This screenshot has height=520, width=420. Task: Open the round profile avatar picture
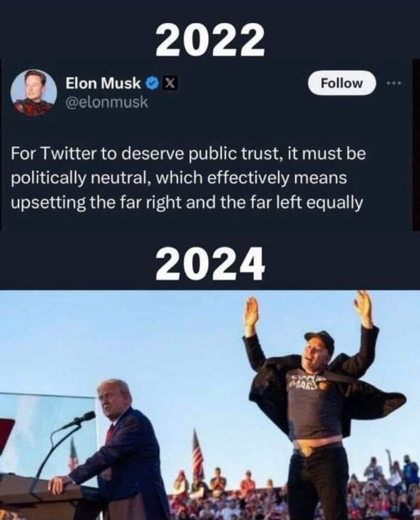point(33,93)
